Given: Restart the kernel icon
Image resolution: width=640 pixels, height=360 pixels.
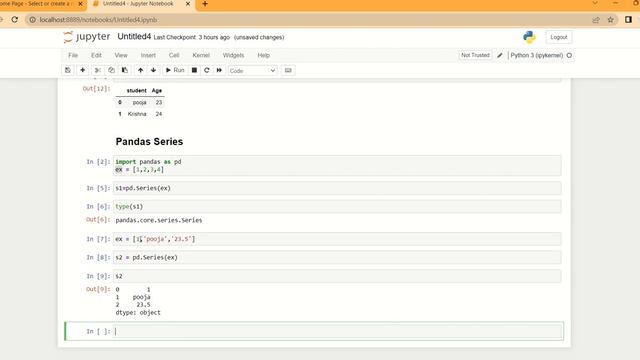Looking at the screenshot, I should 207,70.
